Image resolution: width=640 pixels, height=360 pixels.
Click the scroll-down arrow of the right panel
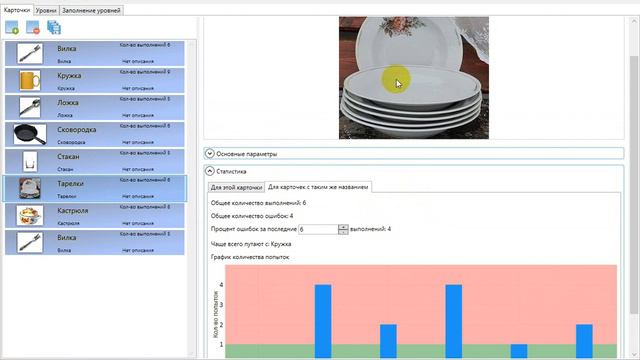pos(633,355)
